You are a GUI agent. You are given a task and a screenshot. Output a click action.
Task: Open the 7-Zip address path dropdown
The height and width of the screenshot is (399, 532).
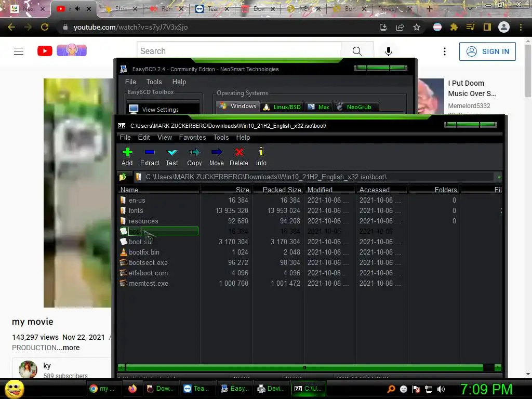point(498,177)
